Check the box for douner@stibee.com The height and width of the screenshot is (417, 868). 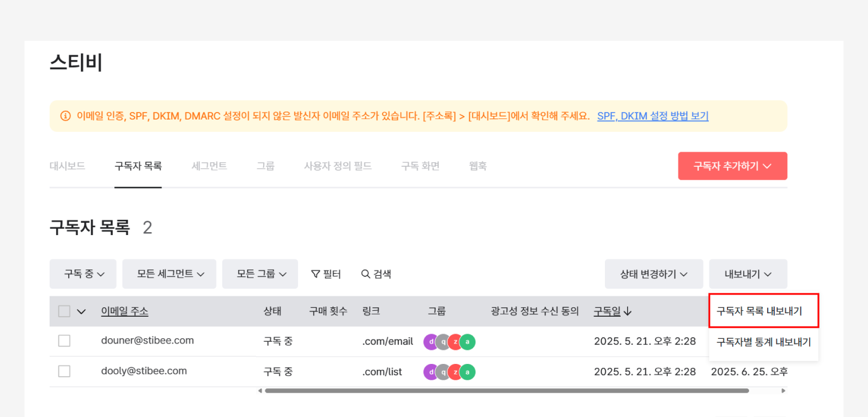point(64,341)
